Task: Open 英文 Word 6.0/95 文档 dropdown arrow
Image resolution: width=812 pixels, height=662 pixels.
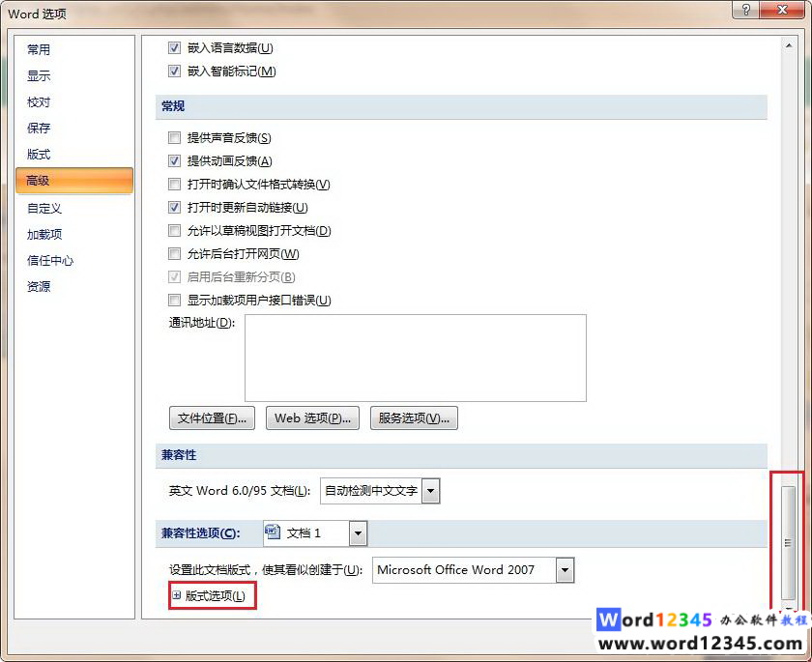Action: (431, 491)
